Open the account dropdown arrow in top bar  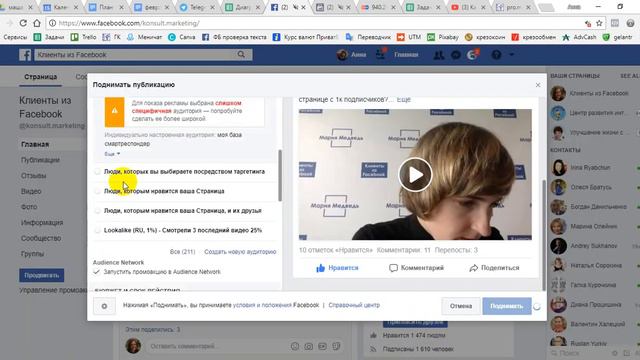click(x=512, y=55)
